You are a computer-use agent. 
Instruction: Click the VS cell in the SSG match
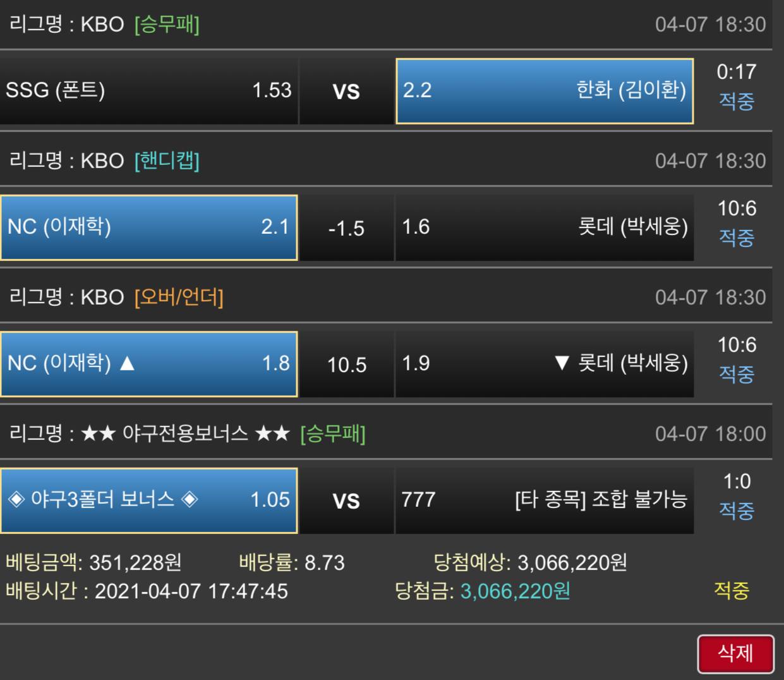click(346, 91)
